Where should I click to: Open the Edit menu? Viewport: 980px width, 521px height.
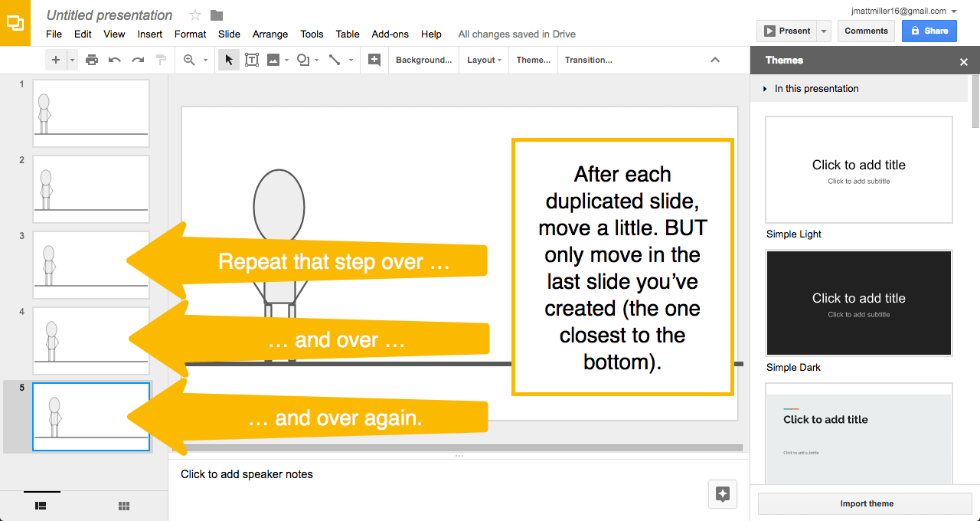(83, 34)
